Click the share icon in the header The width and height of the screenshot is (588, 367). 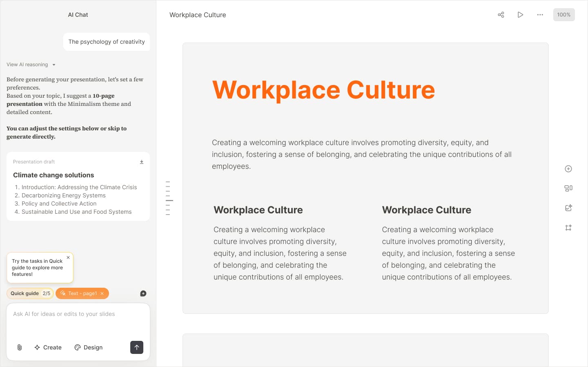[x=501, y=15]
